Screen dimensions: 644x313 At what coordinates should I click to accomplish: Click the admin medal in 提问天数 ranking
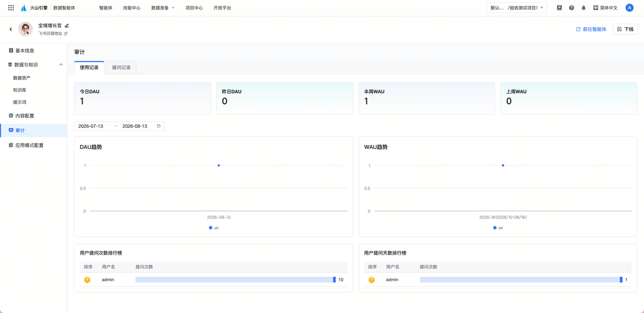[x=371, y=280]
